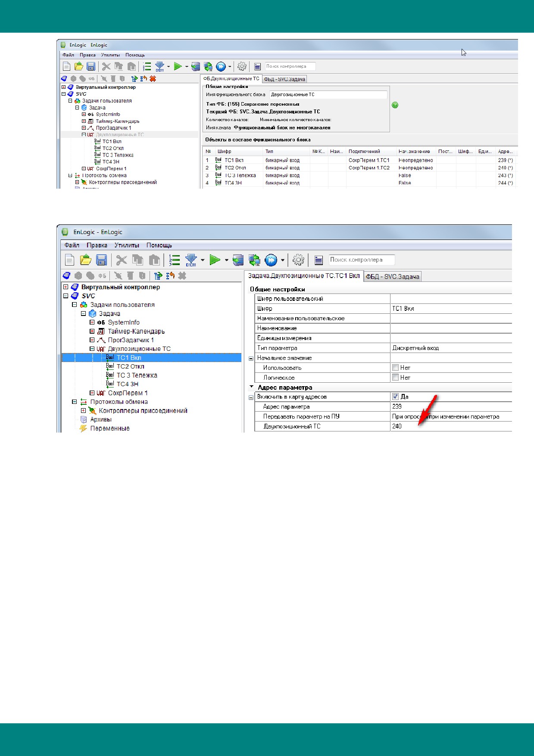Open dropdown arrow next to Run in lower window
This screenshot has height=756, width=534.
coord(226,260)
